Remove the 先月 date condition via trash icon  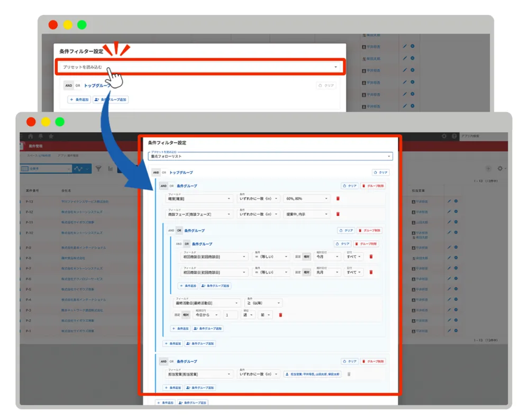coord(371,272)
